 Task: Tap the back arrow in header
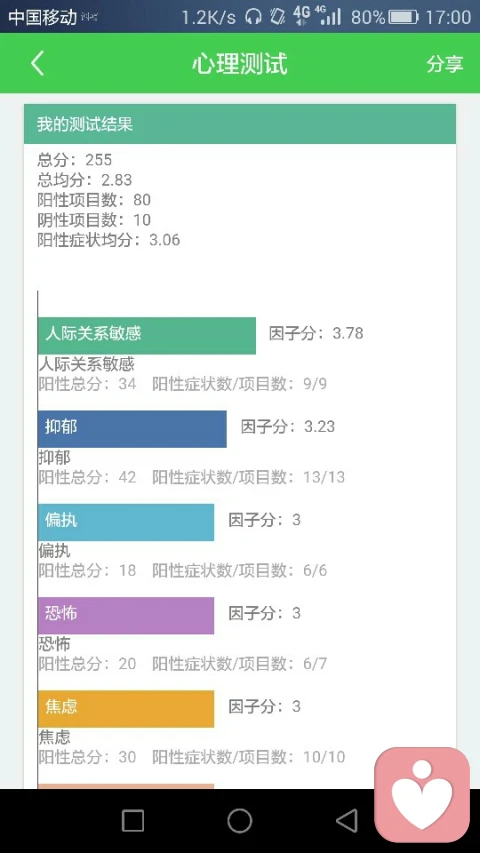pos(37,64)
